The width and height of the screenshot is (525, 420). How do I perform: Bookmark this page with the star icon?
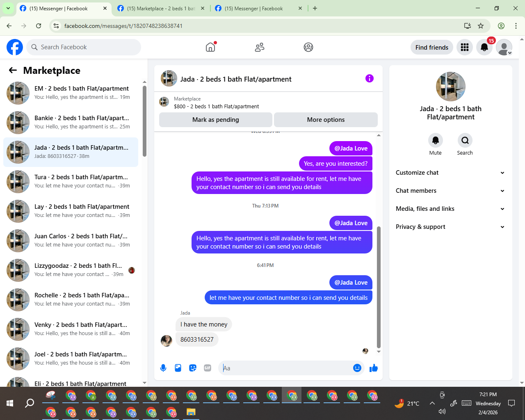click(x=481, y=26)
